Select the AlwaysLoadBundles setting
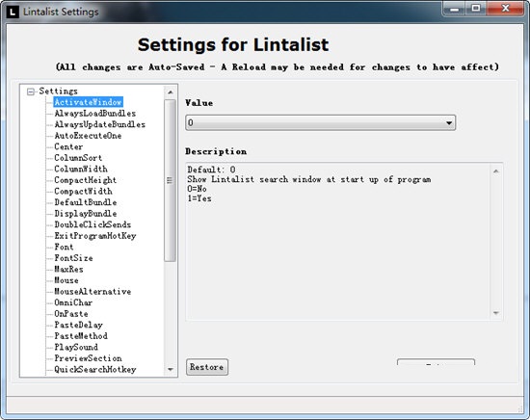 point(95,114)
